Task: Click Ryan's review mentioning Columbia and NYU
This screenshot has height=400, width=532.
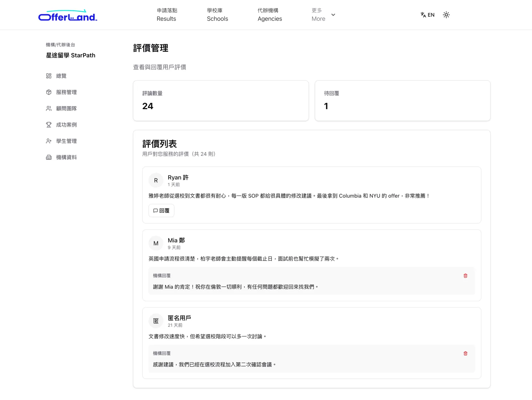Action: [289, 196]
